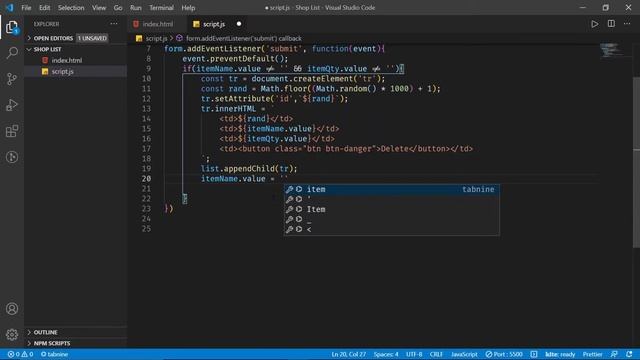Open Explorer panel More Actions ellipsis

(x=114, y=24)
